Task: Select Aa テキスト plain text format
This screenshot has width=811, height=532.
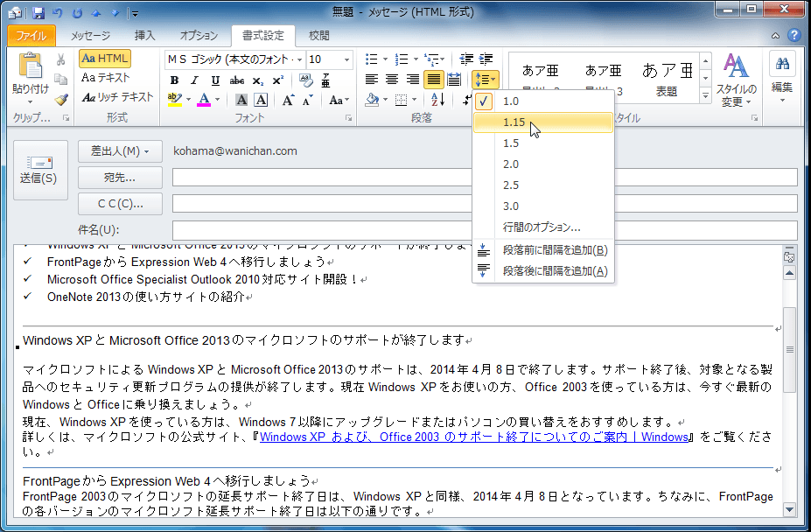Action: [105, 78]
